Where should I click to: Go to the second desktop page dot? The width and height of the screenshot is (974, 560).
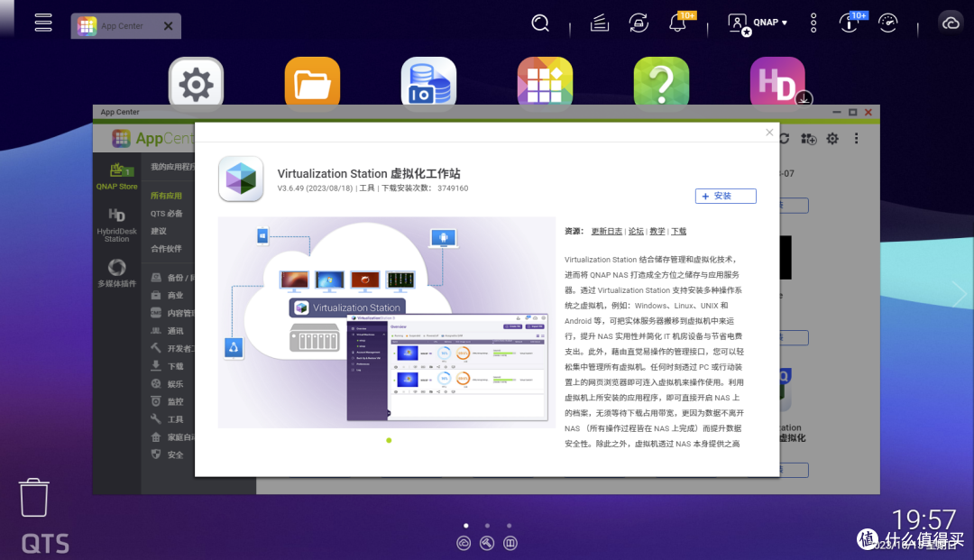coord(488,526)
